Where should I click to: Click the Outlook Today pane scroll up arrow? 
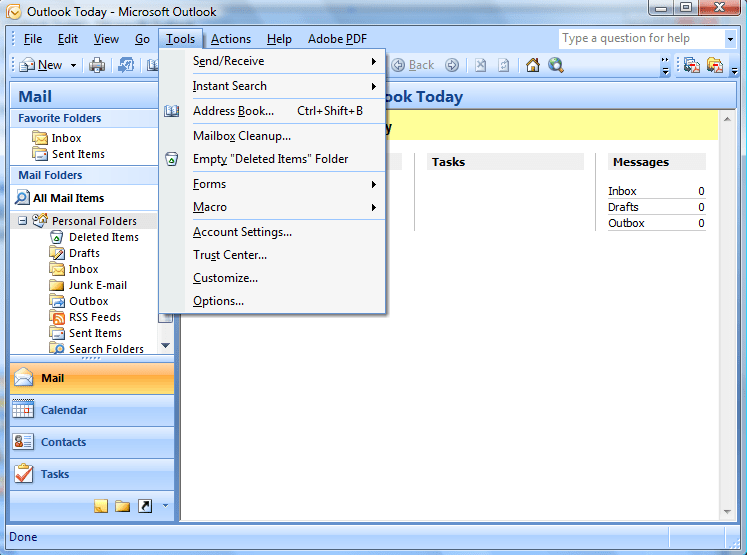coord(727,119)
